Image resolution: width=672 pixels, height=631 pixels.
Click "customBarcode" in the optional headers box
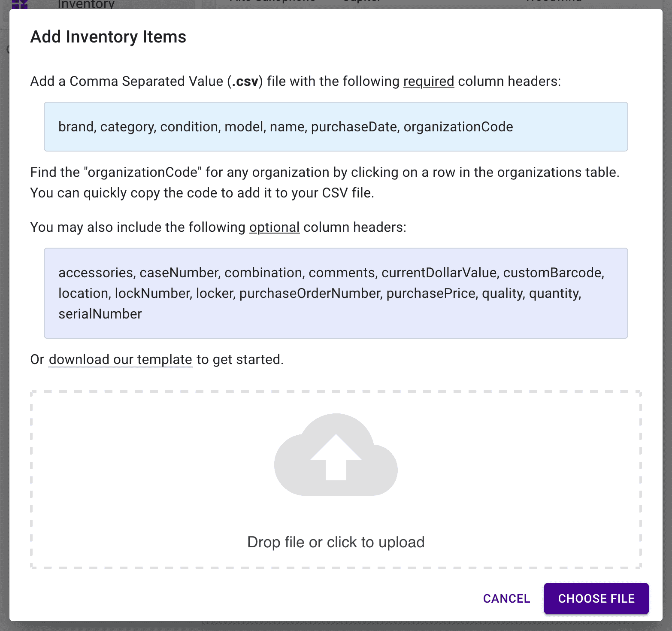[553, 273]
